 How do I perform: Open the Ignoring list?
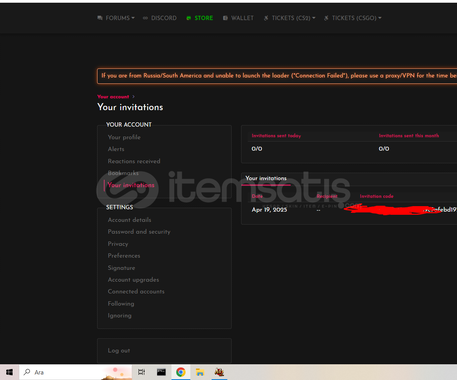[119, 316]
